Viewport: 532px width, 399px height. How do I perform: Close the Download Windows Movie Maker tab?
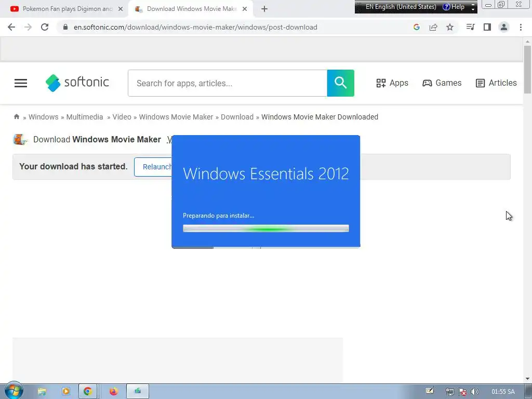[245, 9]
